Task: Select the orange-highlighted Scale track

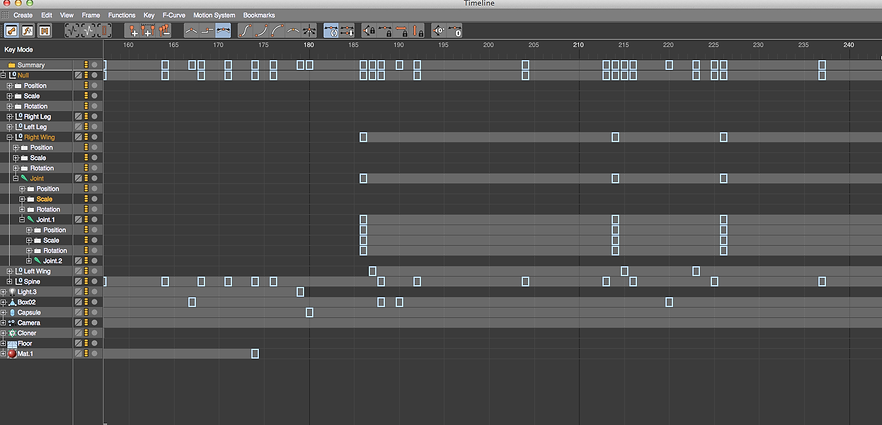Action: pyautogui.click(x=44, y=199)
